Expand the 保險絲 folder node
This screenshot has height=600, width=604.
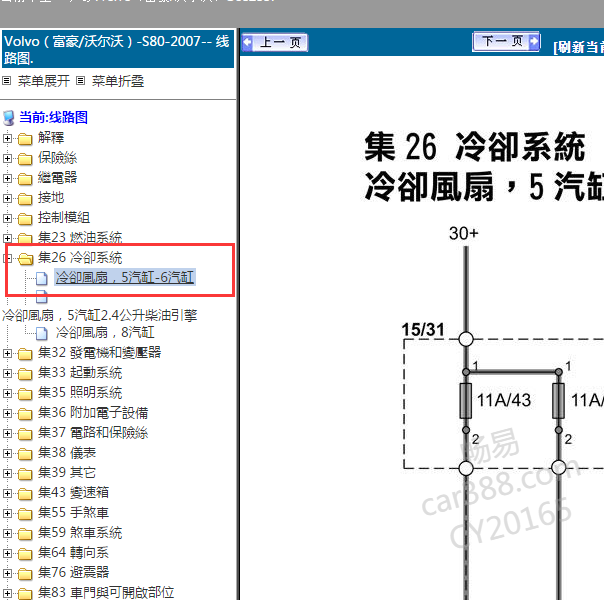(7, 158)
